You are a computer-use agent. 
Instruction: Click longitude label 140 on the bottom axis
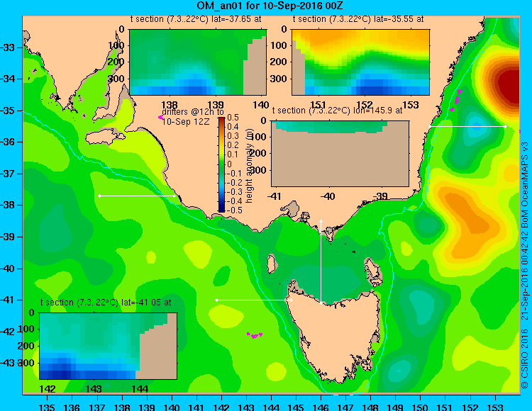pos(172,407)
